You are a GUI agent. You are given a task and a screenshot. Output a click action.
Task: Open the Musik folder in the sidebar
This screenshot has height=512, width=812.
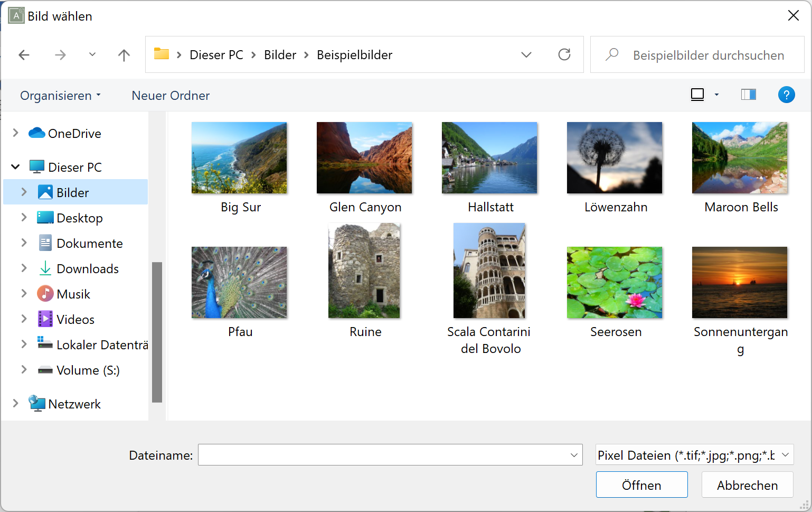pos(72,294)
